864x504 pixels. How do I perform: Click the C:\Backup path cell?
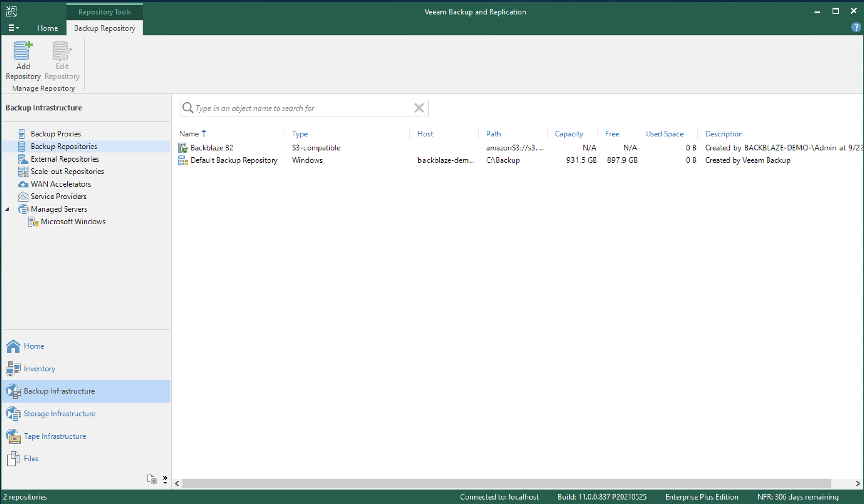click(x=503, y=160)
